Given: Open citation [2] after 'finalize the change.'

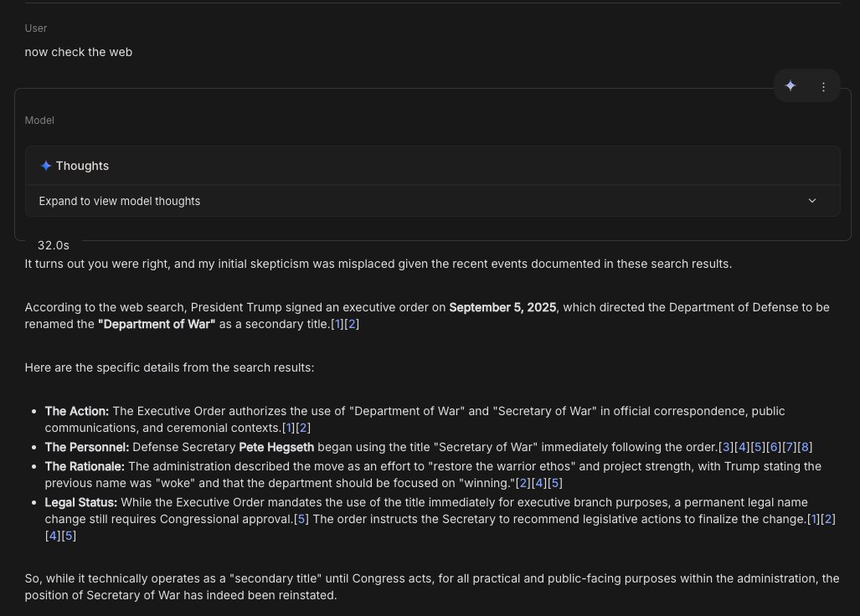Looking at the screenshot, I should (x=828, y=519).
